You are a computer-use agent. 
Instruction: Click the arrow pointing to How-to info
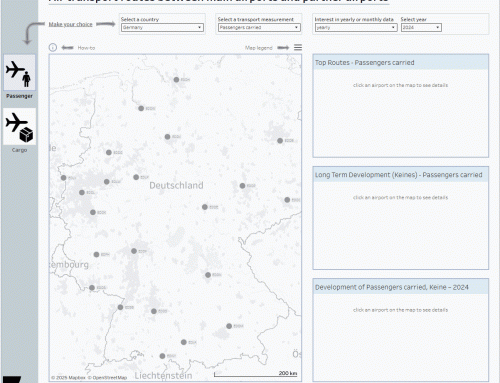coord(67,48)
